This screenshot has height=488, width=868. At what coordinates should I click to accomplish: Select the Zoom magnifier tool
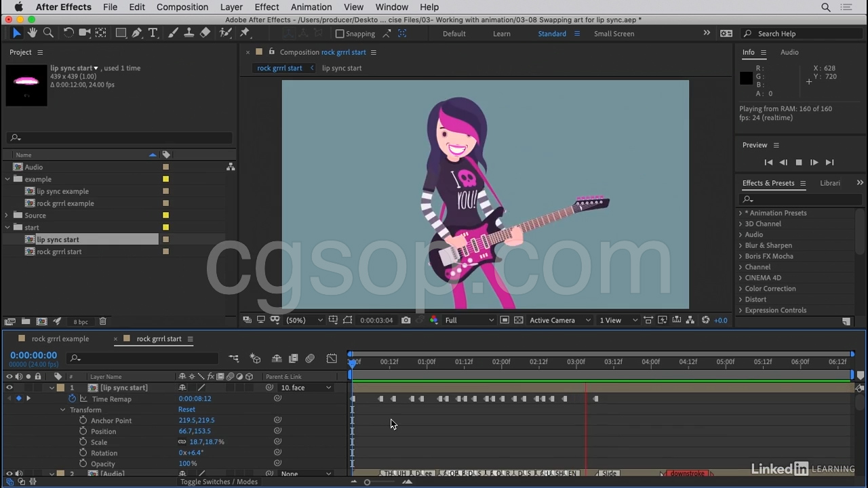(48, 33)
